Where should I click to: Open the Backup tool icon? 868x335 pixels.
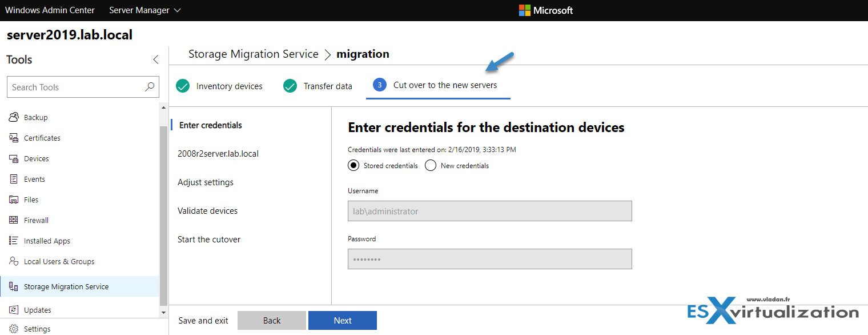[14, 117]
